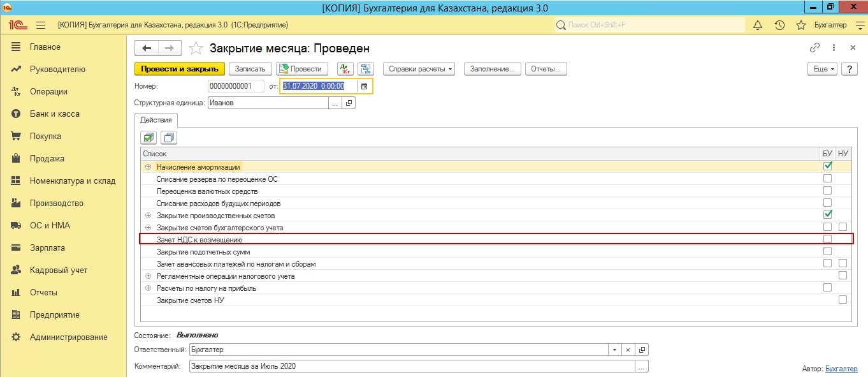Add page to favorites star in top bar
The width and height of the screenshot is (868, 377).
[801, 25]
